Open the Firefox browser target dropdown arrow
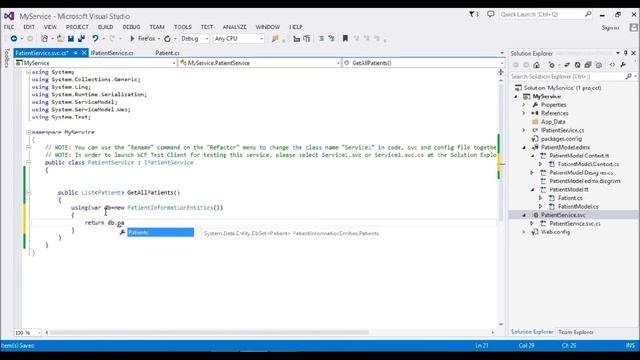Screen dimensions: 640x360 click(x=159, y=39)
